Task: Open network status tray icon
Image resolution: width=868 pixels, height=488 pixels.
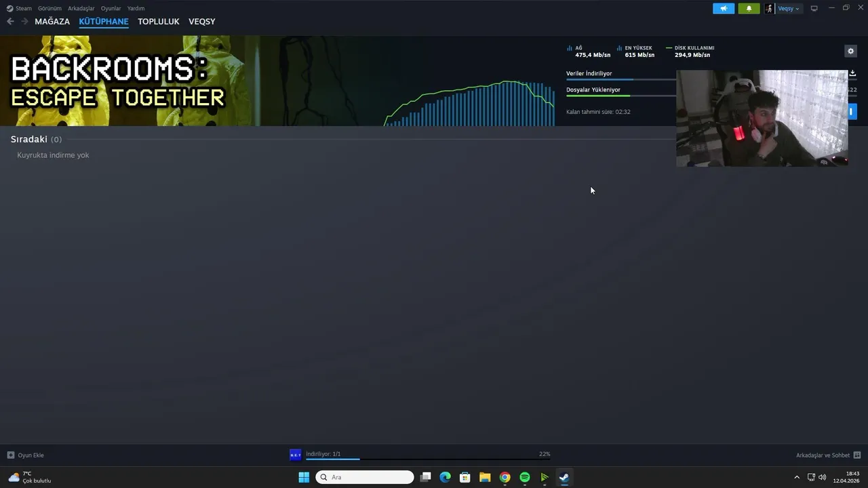Action: click(811, 477)
